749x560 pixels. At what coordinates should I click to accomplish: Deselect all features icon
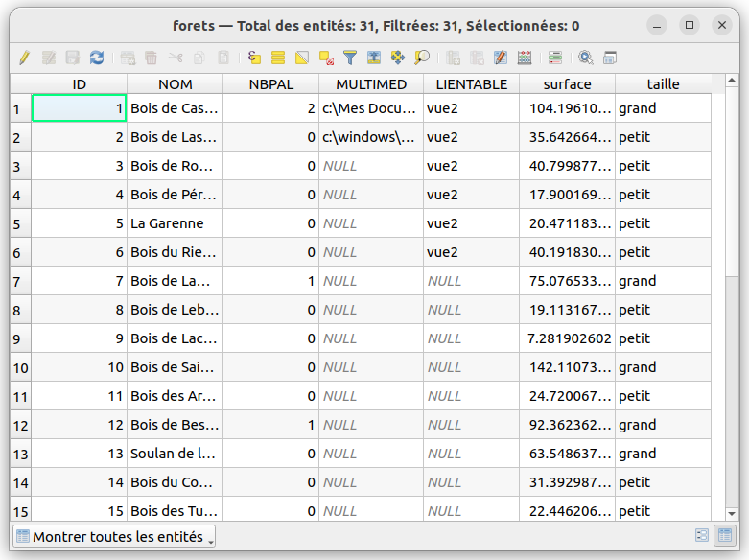coord(326,58)
